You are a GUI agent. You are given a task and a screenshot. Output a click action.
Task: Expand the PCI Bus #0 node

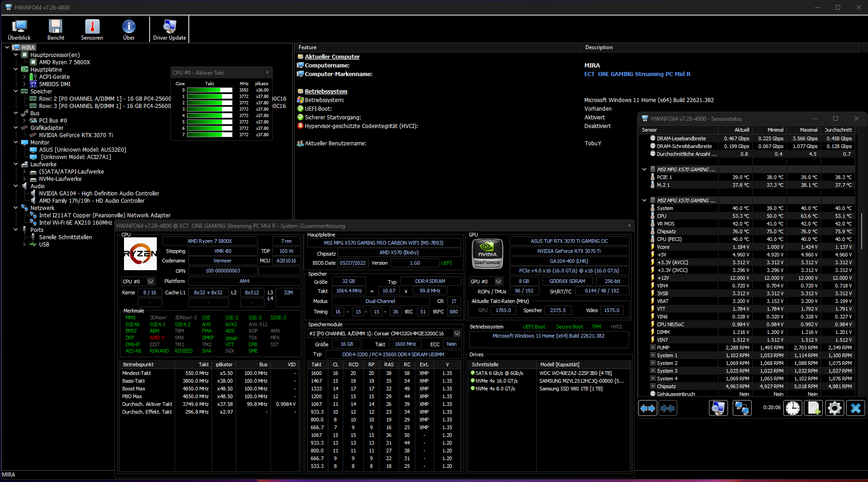point(25,121)
